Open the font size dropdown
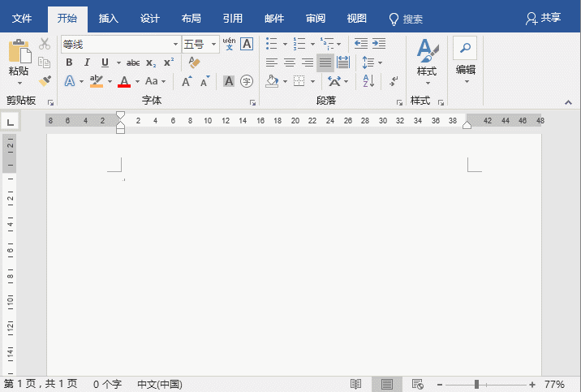 pos(214,44)
